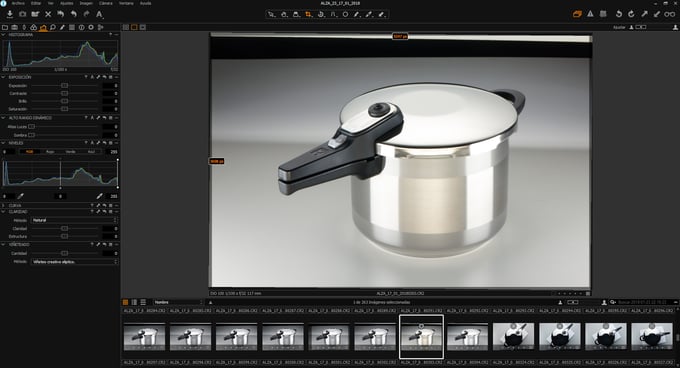Collapse the Viñeteado panel
Screen dimensions: 680x368
coord(3,244)
